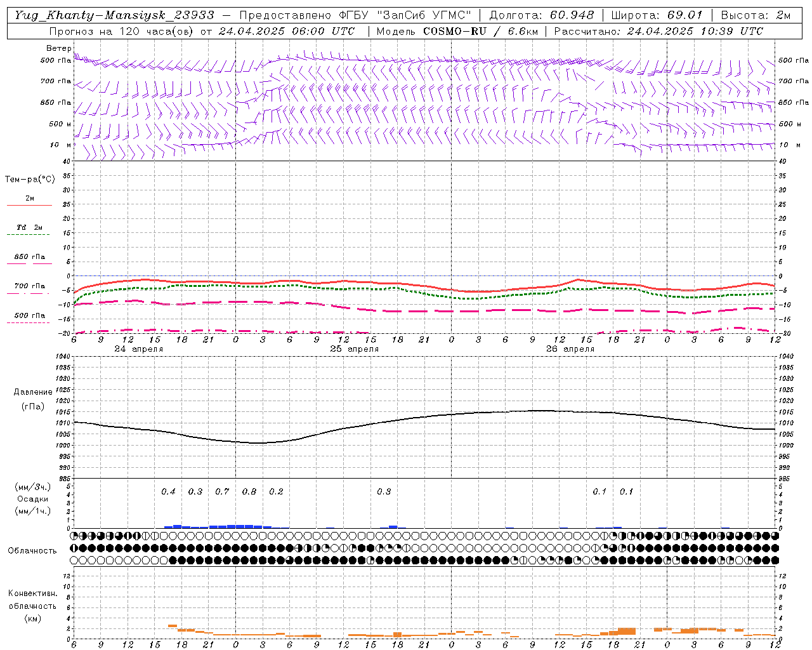
Task: Click the Рассчитано: 24.04.2025 10:39 UTC text
Action: point(658,31)
